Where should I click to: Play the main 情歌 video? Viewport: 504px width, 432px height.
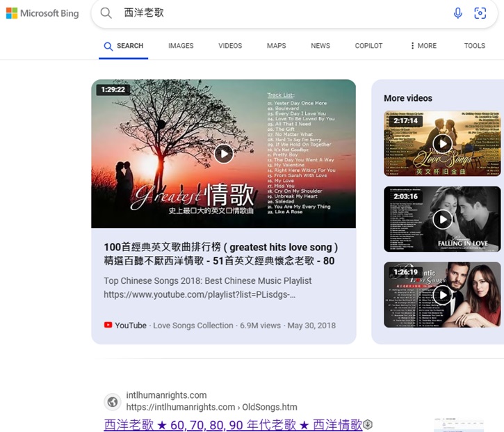click(x=223, y=154)
